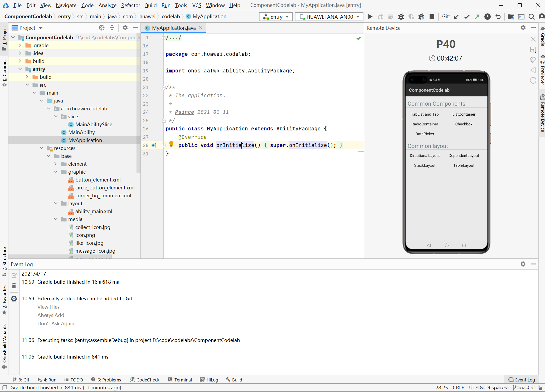Click the UTF-8 encoding in status bar
This screenshot has width=545, height=392.
point(476,388)
